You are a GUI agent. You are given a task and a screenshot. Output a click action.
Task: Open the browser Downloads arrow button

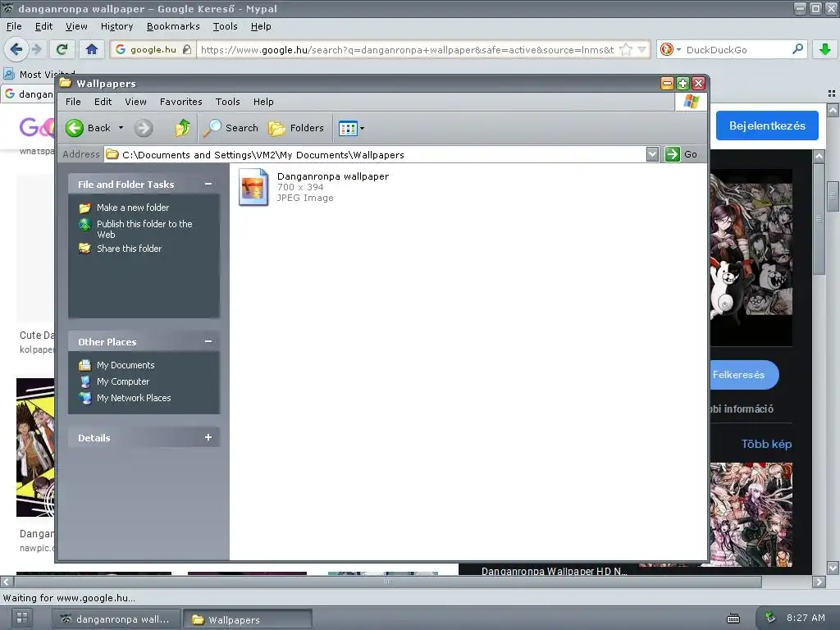[825, 50]
